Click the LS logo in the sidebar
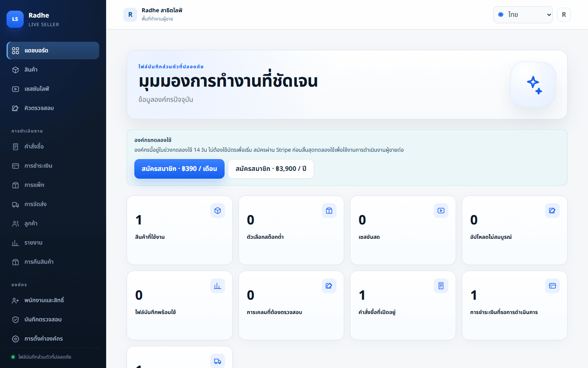 coord(15,19)
